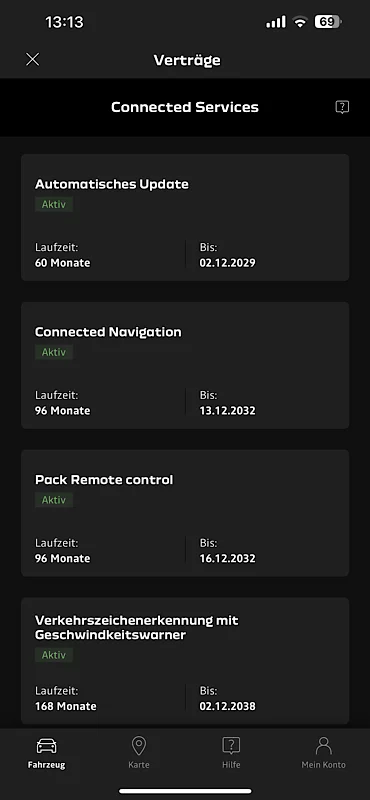The height and width of the screenshot is (800, 370).
Task: Open the Hilfe question bubble icon
Action: point(231,745)
